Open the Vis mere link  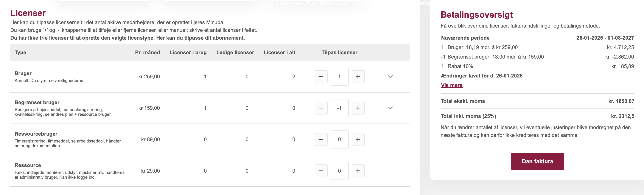click(451, 85)
